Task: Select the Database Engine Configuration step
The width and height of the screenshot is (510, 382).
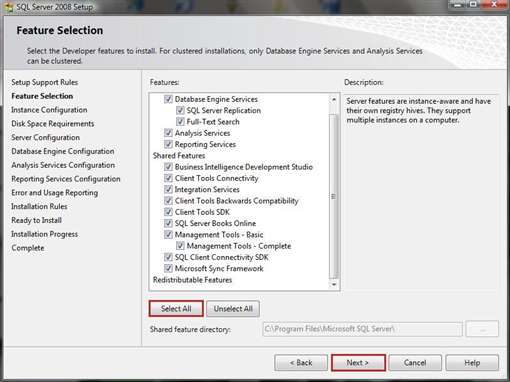Action: pos(63,151)
